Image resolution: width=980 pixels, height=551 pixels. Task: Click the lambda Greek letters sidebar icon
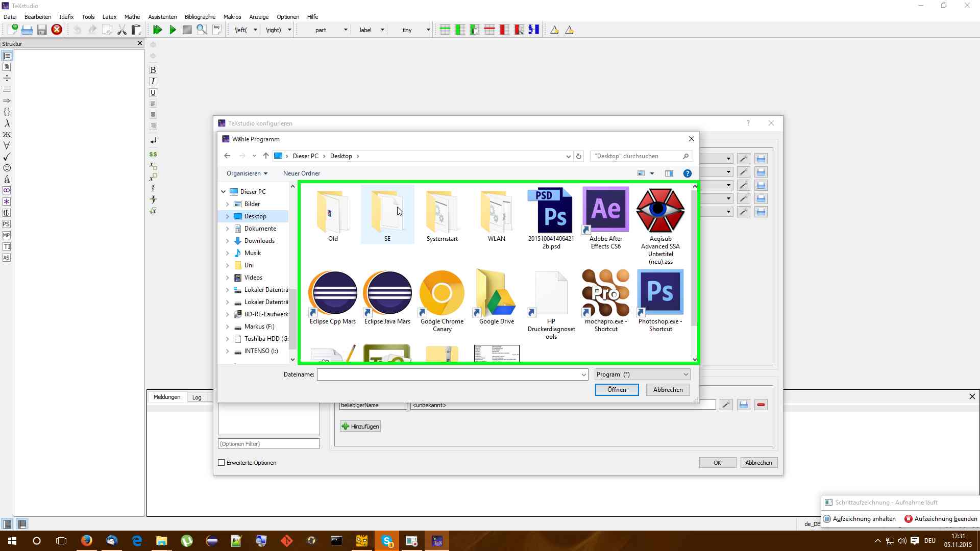(7, 123)
